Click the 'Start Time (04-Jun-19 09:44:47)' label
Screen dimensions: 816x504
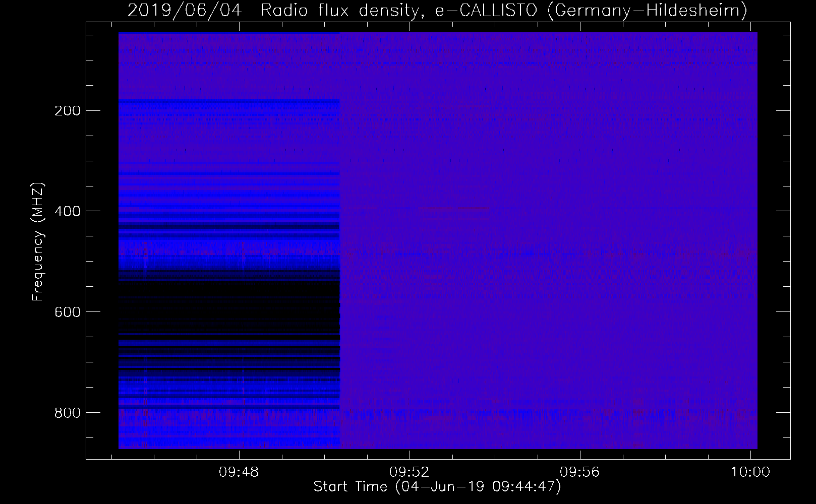pos(437,487)
